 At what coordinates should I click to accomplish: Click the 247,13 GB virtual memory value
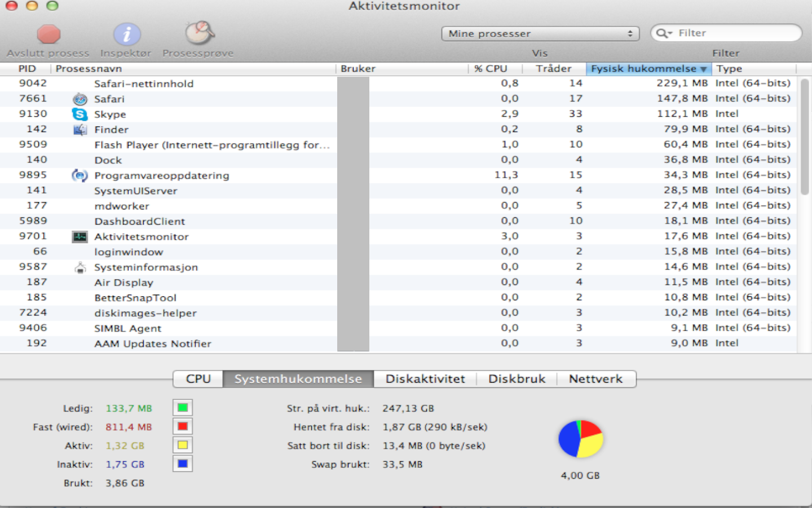click(408, 408)
